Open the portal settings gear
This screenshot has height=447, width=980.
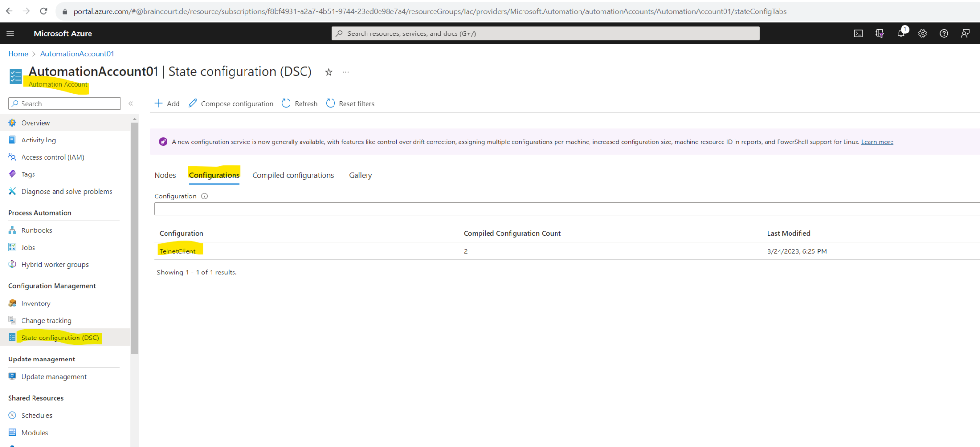[x=922, y=33]
